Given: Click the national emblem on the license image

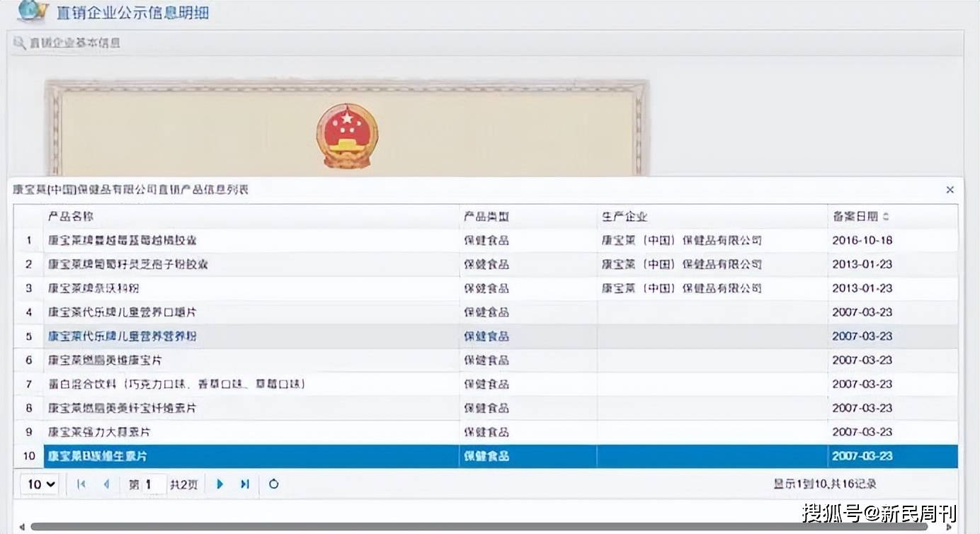Looking at the screenshot, I should click(347, 136).
